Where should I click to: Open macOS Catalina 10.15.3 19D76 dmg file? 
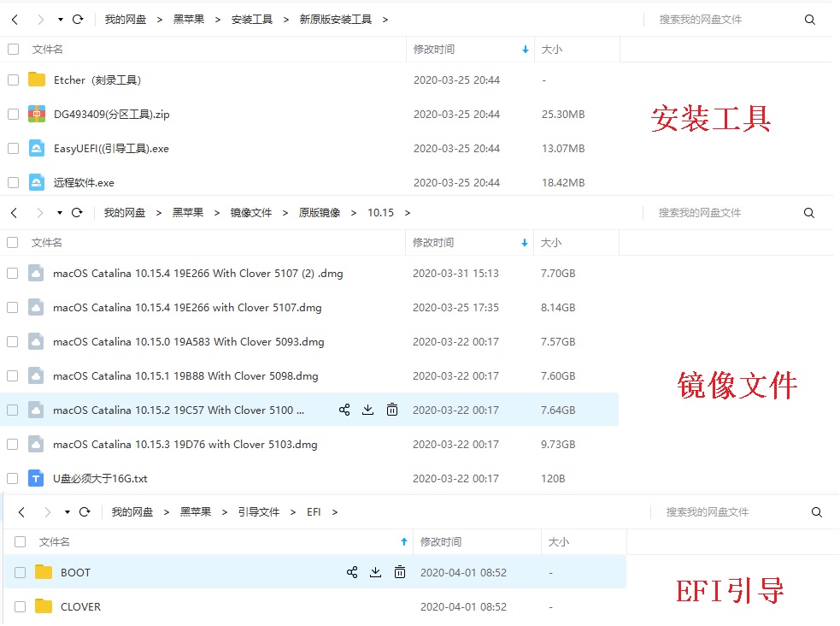coord(185,445)
